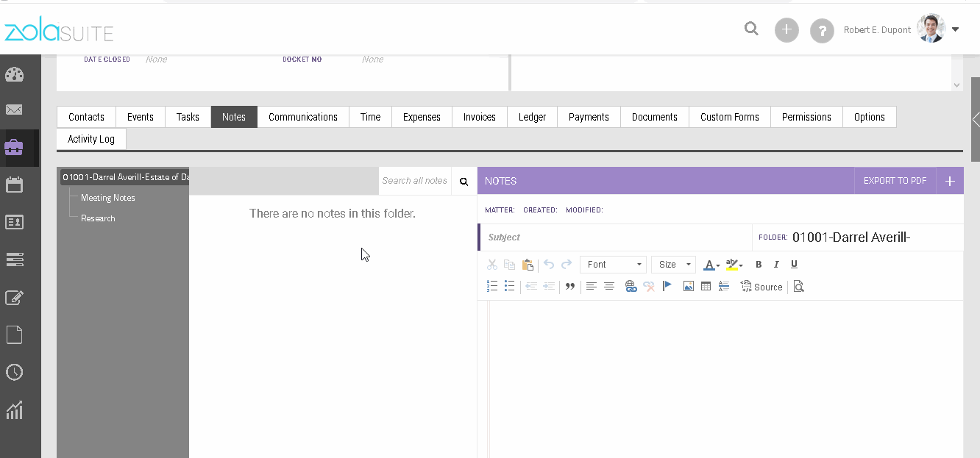
Task: Open the calendar icon in sidebar
Action: pyautogui.click(x=14, y=185)
